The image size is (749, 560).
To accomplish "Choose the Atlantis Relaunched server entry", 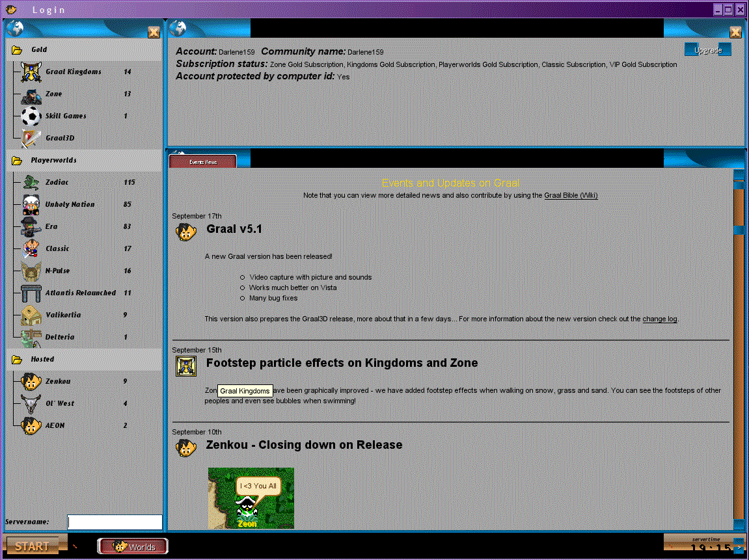I will [x=80, y=293].
